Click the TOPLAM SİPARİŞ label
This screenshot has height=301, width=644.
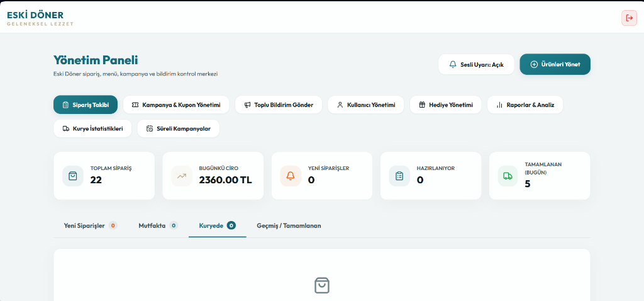point(111,168)
